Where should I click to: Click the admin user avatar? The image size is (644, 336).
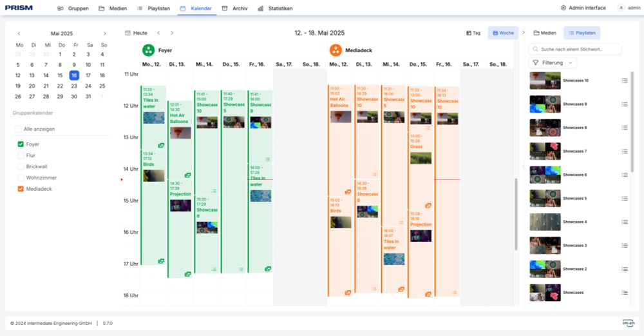621,8
